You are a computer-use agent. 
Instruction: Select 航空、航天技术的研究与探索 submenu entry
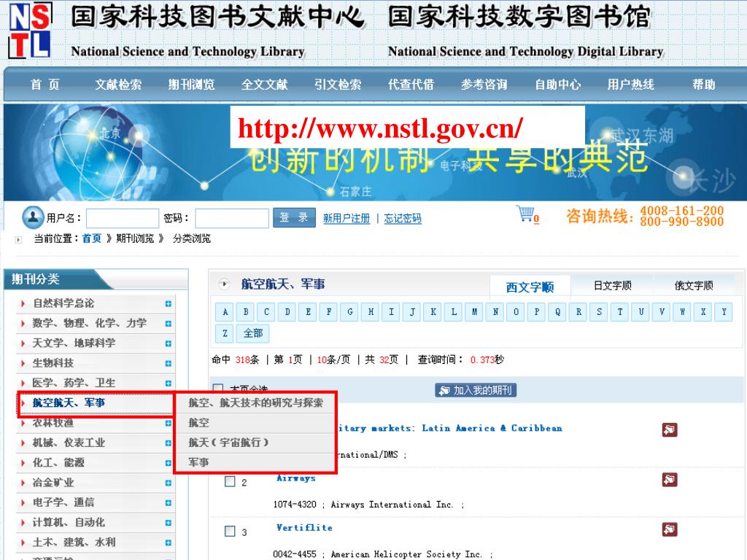pyautogui.click(x=256, y=402)
